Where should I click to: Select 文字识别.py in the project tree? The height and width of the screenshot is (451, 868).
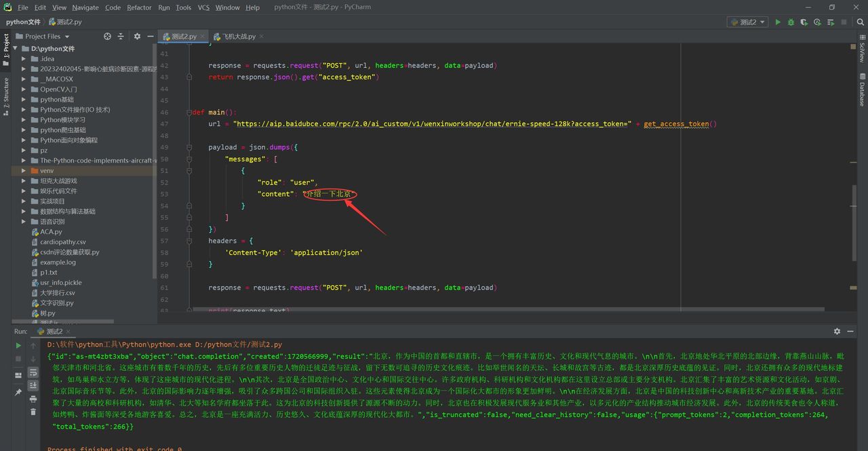pos(57,303)
